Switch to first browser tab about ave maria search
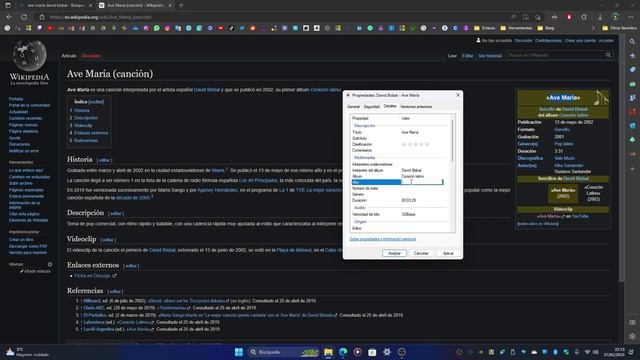This screenshot has width=640, height=360. pyautogui.click(x=55, y=5)
